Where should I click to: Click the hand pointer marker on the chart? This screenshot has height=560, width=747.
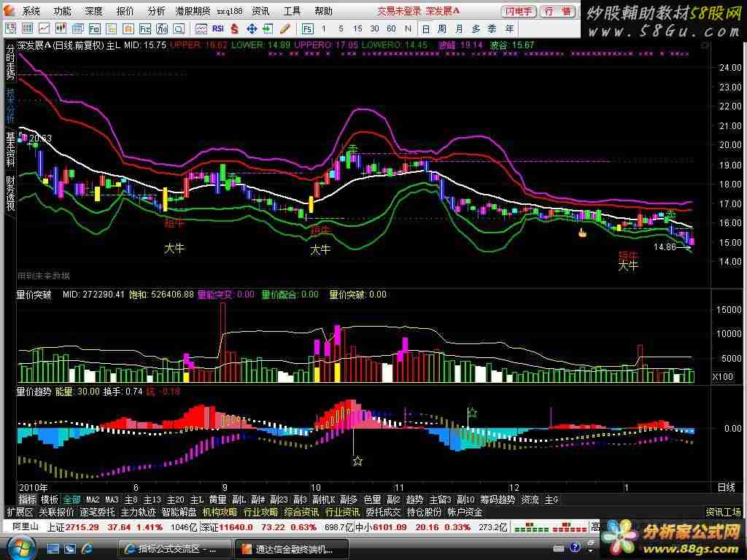pyautogui.click(x=582, y=233)
